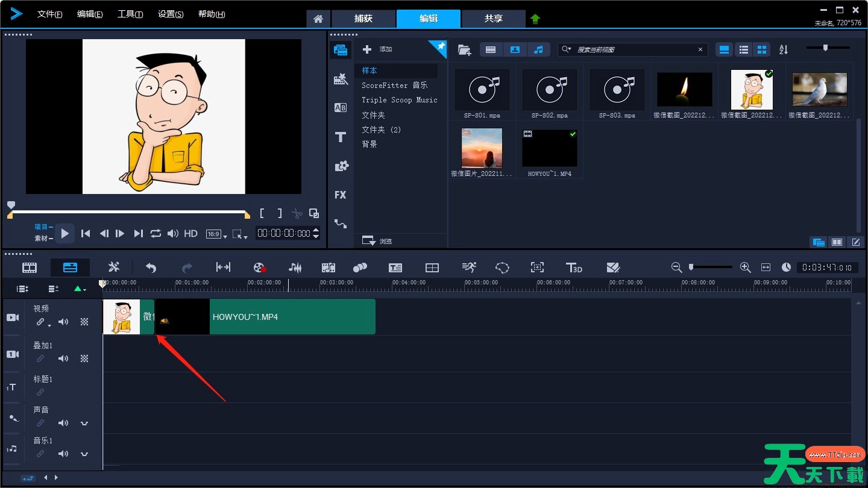
Task: Switch to thumbnail view in library
Action: point(762,49)
